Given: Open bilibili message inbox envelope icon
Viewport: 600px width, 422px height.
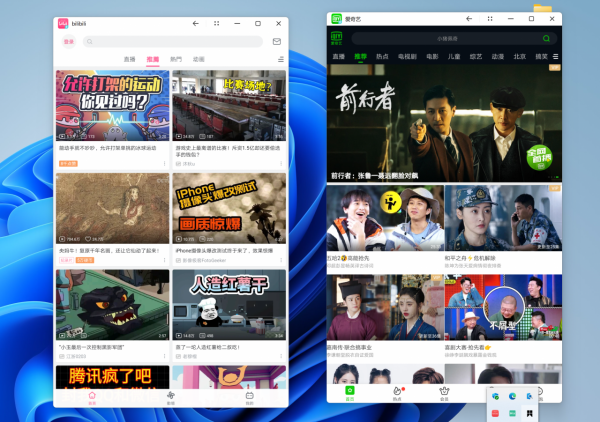Looking at the screenshot, I should [x=277, y=42].
